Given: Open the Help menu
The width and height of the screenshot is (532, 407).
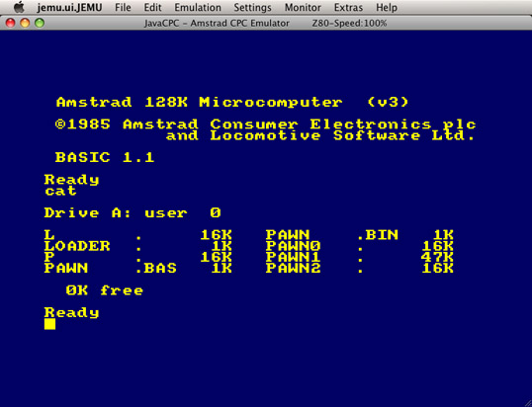Looking at the screenshot, I should (387, 7).
